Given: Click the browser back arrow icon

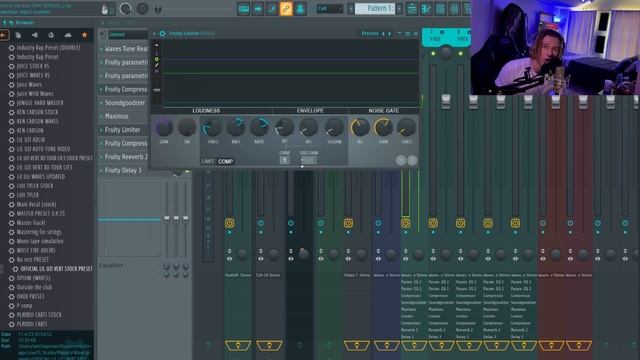Looking at the screenshot, I should [4, 35].
